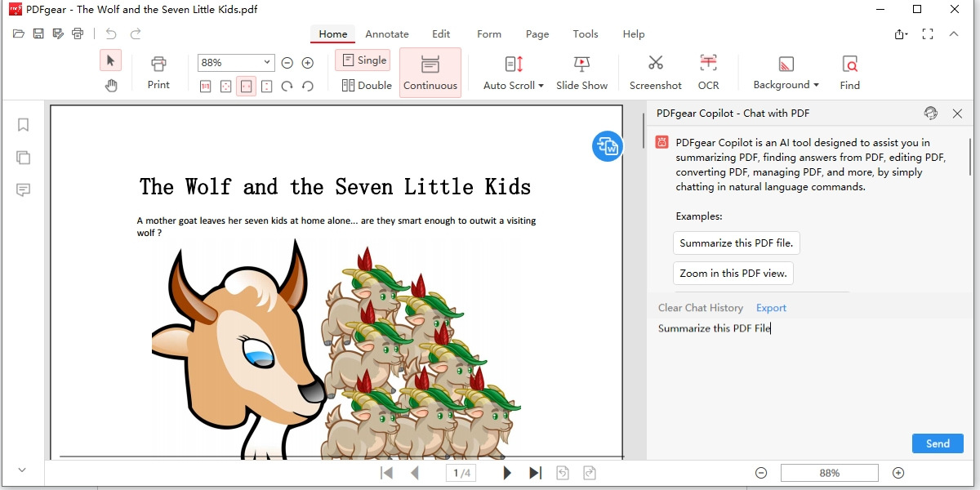
Task: Rotate the page clockwise
Action: click(x=287, y=86)
